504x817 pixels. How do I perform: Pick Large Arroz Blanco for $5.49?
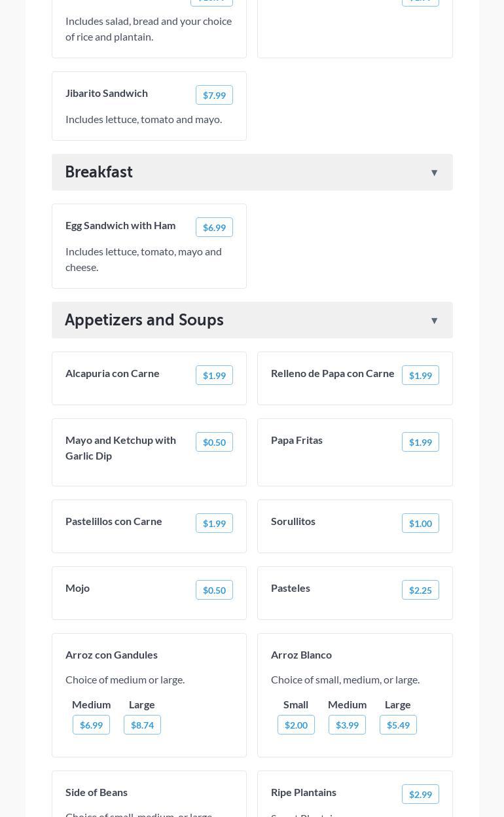(398, 725)
